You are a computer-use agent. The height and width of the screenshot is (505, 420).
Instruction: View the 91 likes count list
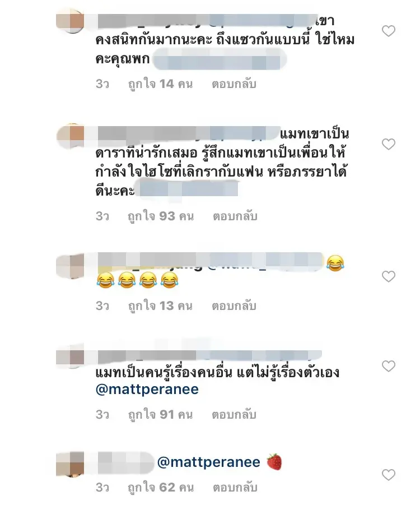point(160,415)
